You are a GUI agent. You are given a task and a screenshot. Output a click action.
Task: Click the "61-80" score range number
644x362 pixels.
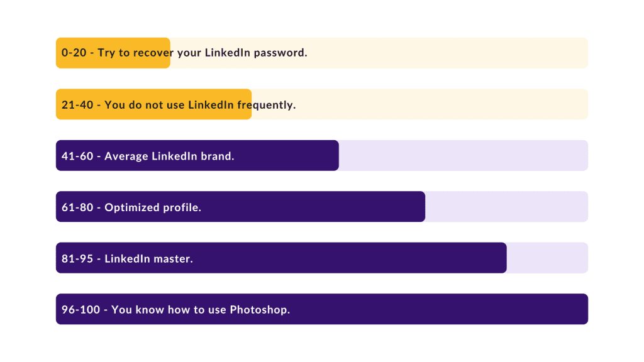(x=77, y=207)
